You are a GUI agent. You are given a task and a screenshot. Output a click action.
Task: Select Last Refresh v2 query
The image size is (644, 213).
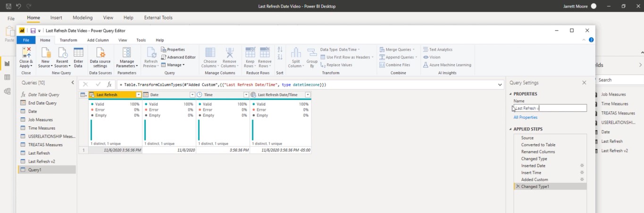pos(47,161)
